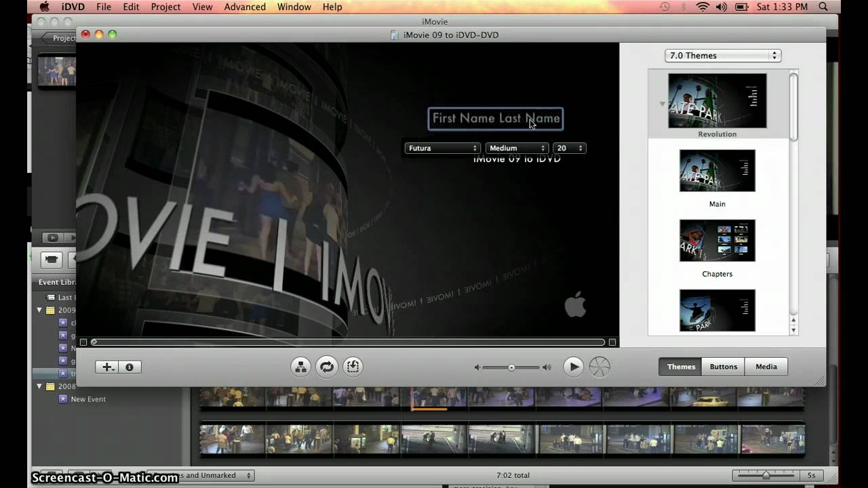
Task: Select New Event in iMovie Event Library
Action: (x=88, y=399)
